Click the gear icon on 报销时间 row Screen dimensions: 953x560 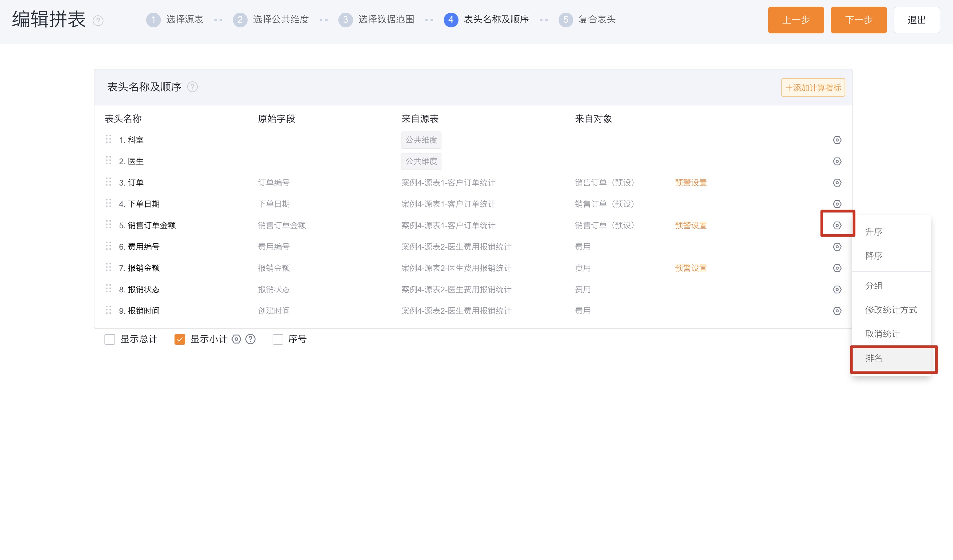pyautogui.click(x=837, y=310)
